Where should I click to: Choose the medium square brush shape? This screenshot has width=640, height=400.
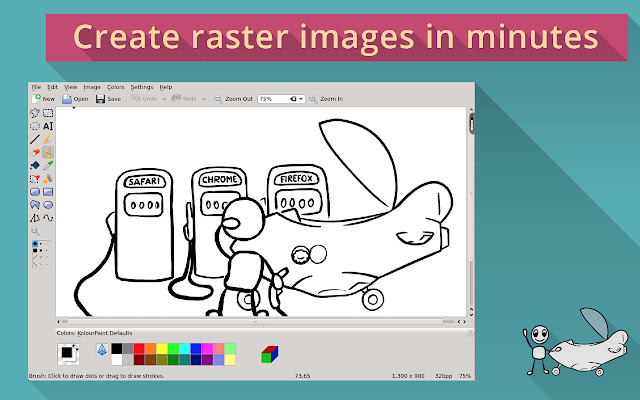(41, 250)
